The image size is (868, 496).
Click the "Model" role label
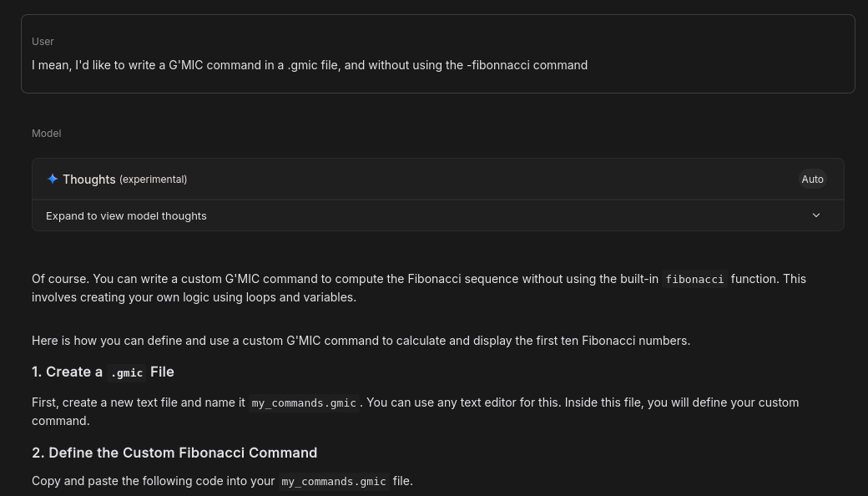(x=47, y=134)
